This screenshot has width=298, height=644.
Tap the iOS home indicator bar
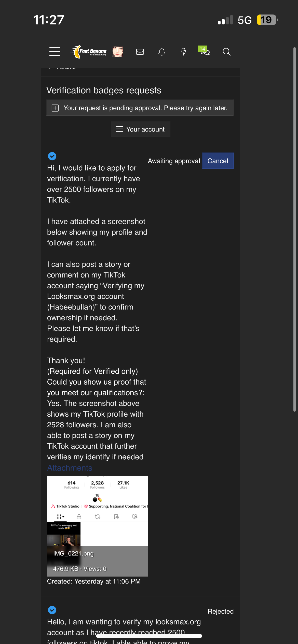[149, 636]
